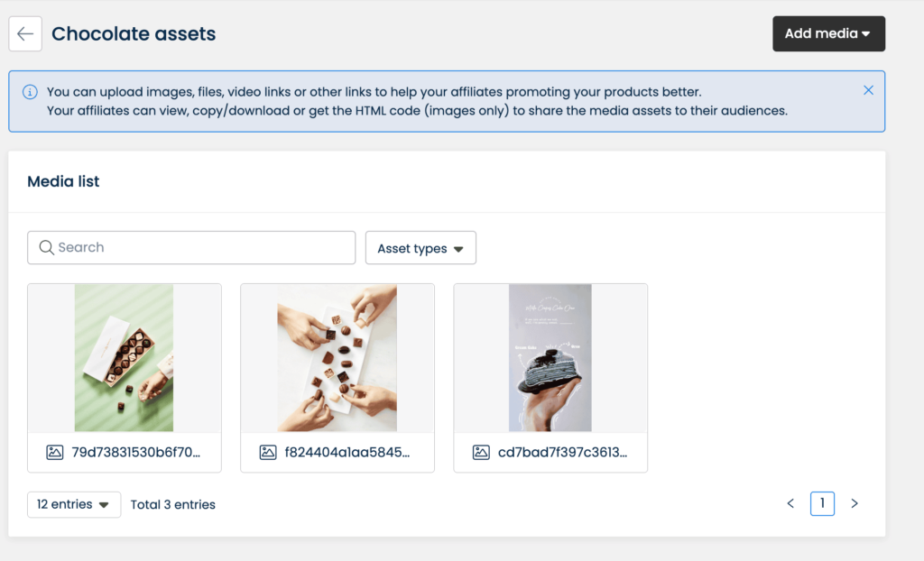Go to previous page with left chevron

click(x=790, y=503)
